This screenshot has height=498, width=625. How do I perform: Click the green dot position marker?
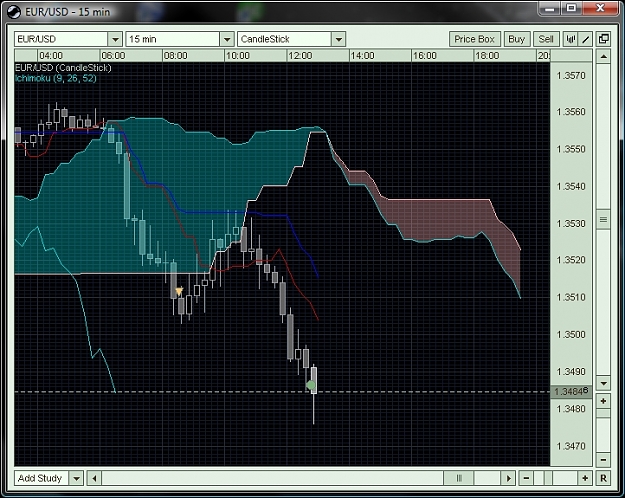pos(311,385)
